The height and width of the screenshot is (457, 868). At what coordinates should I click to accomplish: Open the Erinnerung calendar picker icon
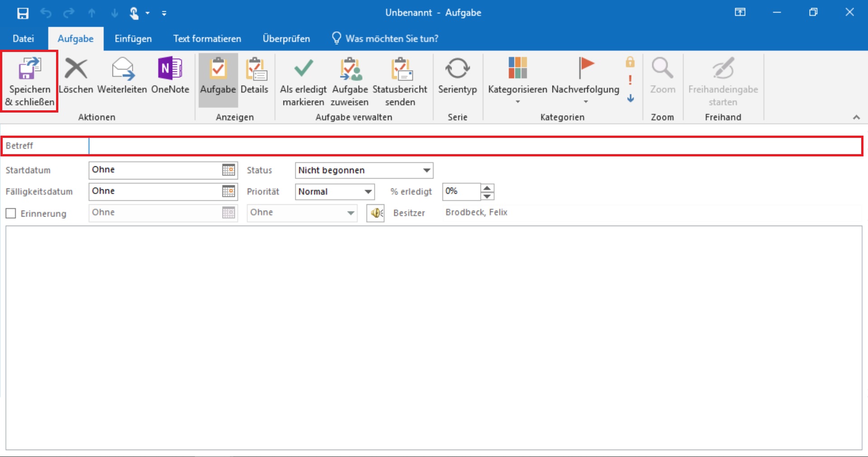(229, 213)
